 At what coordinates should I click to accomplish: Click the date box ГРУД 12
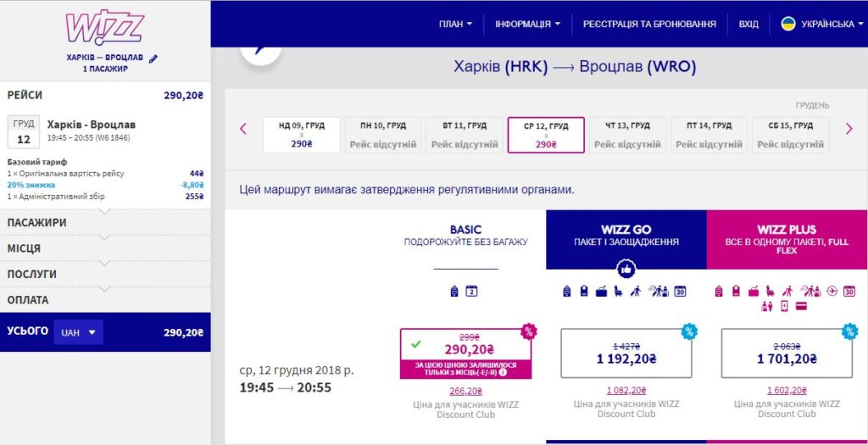[23, 131]
